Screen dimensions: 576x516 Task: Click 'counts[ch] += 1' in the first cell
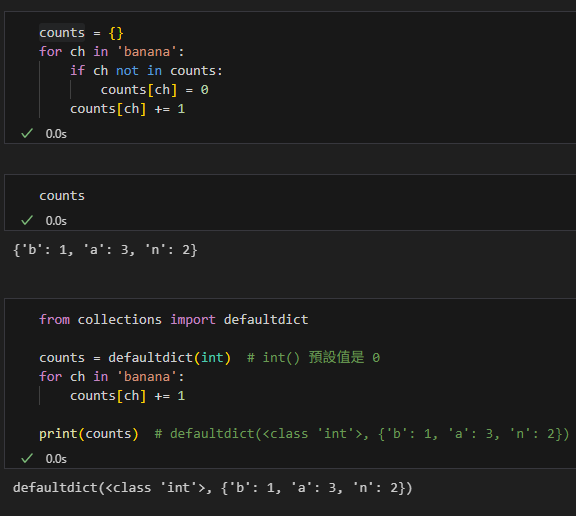click(x=127, y=109)
